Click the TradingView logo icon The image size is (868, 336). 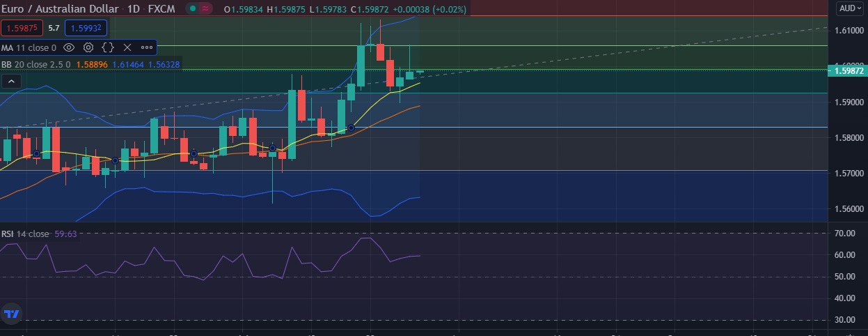coord(11,314)
